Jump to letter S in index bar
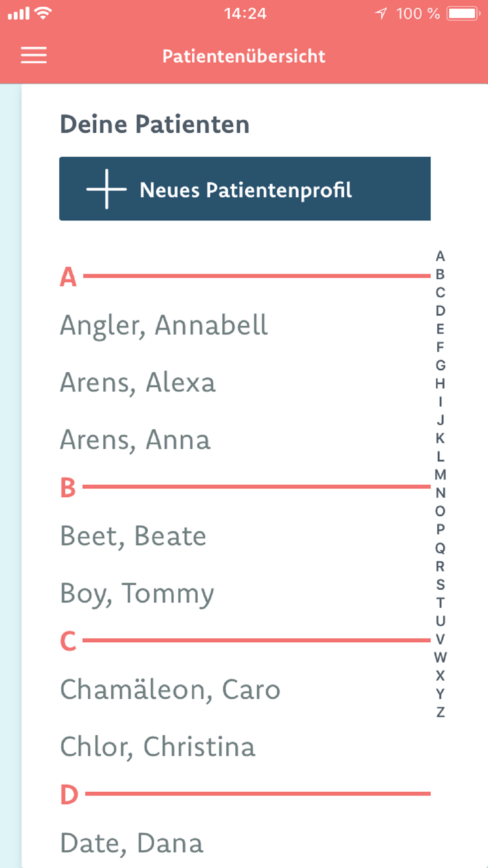488x868 pixels. pyautogui.click(x=440, y=585)
